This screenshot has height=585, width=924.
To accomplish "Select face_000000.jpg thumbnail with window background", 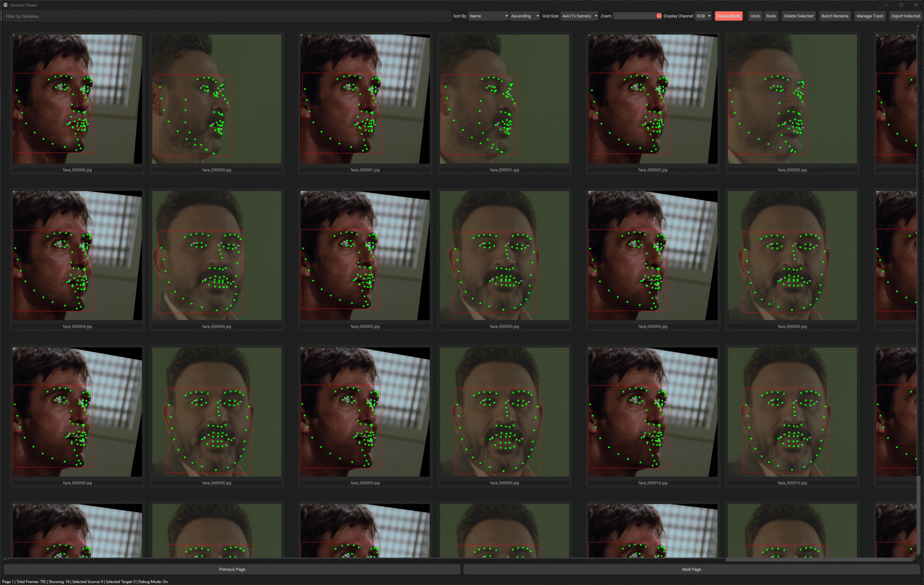I will coord(77,99).
